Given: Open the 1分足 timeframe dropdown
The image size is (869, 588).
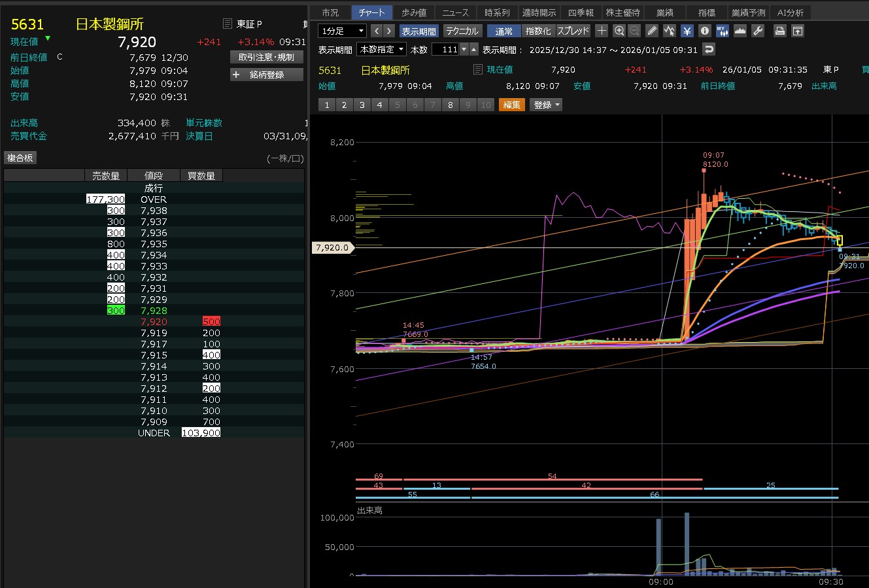Looking at the screenshot, I should coord(343,31).
